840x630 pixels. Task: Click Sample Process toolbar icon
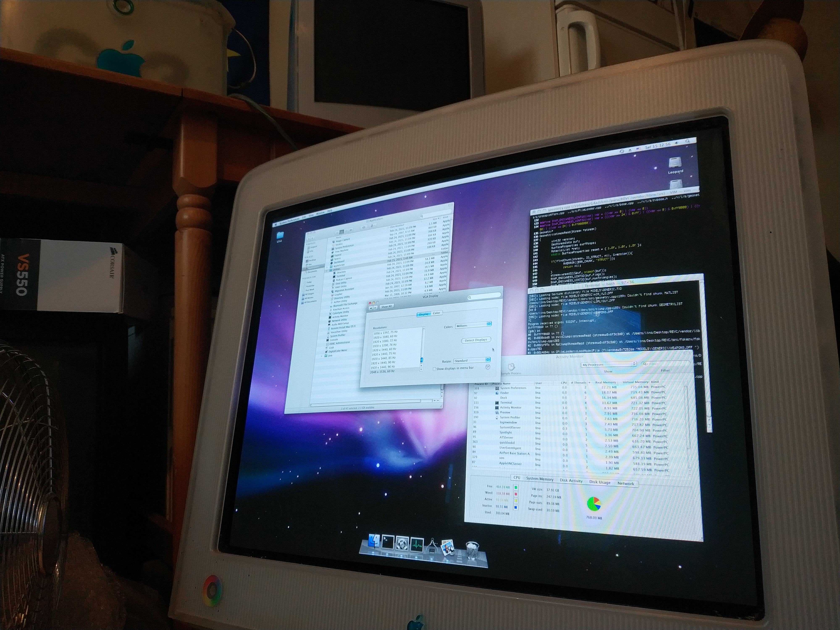tap(511, 367)
